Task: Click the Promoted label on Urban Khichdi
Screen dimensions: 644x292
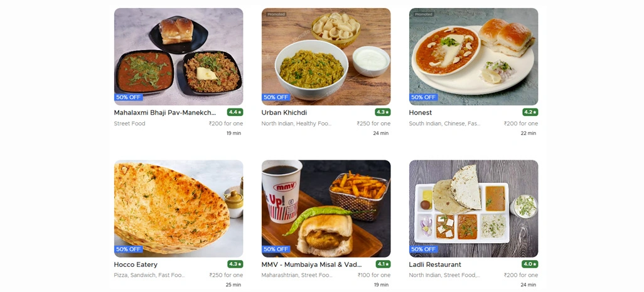Action: coord(276,14)
